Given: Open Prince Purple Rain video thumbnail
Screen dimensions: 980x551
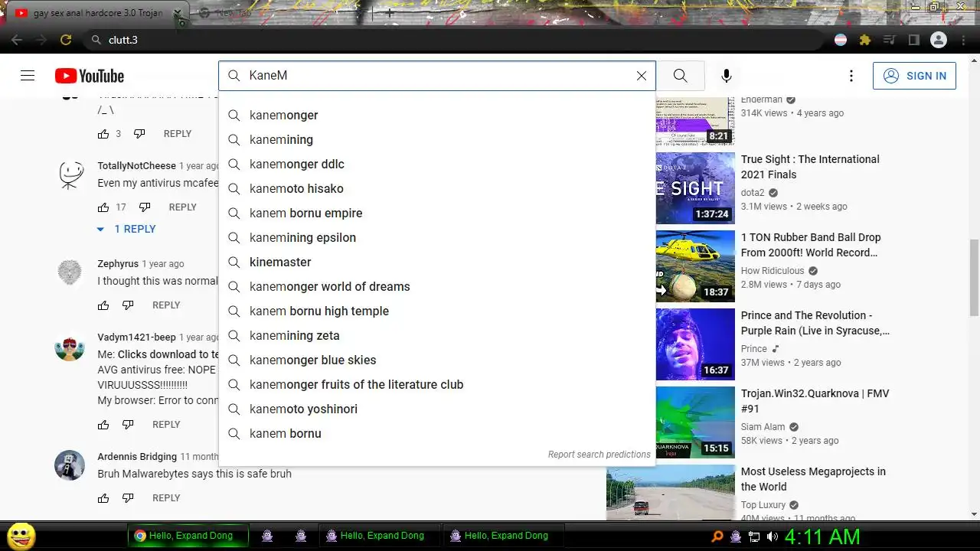Looking at the screenshot, I should point(695,344).
